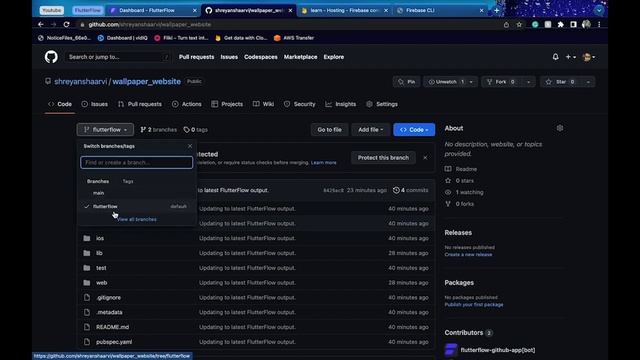
Task: Select the flutterflow branch in the list
Action: (x=136, y=206)
